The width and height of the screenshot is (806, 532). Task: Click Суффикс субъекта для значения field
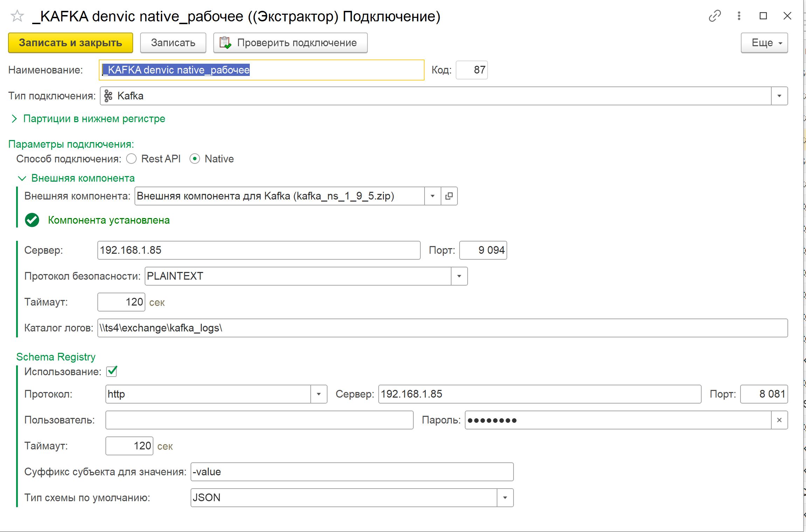click(x=352, y=472)
